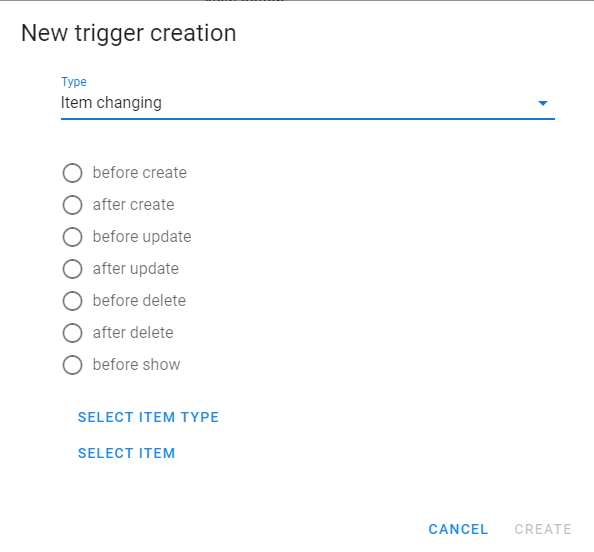
Task: Open the SELECT ITEM TYPE chooser
Action: point(148,417)
